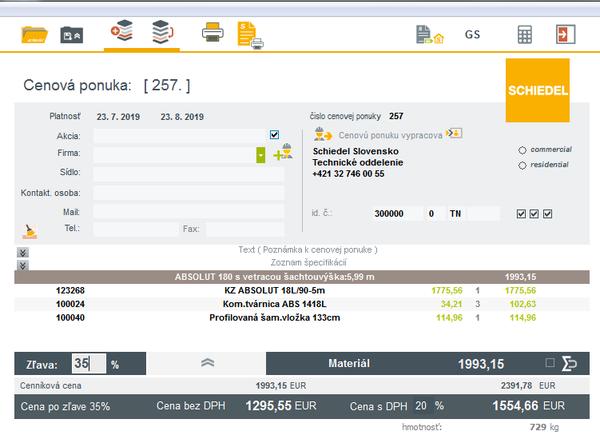Click the yellow document print icon
The height and width of the screenshot is (447, 600).
(x=251, y=34)
